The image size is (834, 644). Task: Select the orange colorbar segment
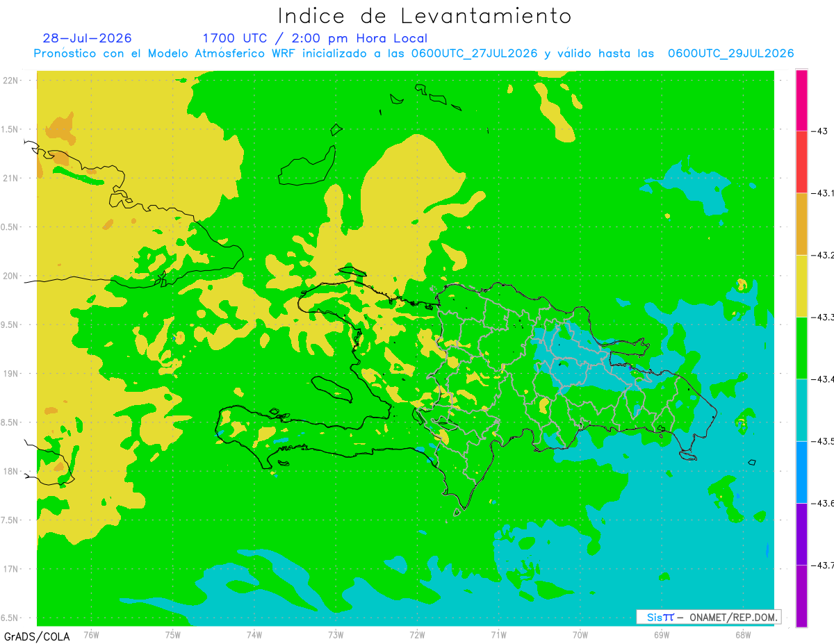click(801, 224)
